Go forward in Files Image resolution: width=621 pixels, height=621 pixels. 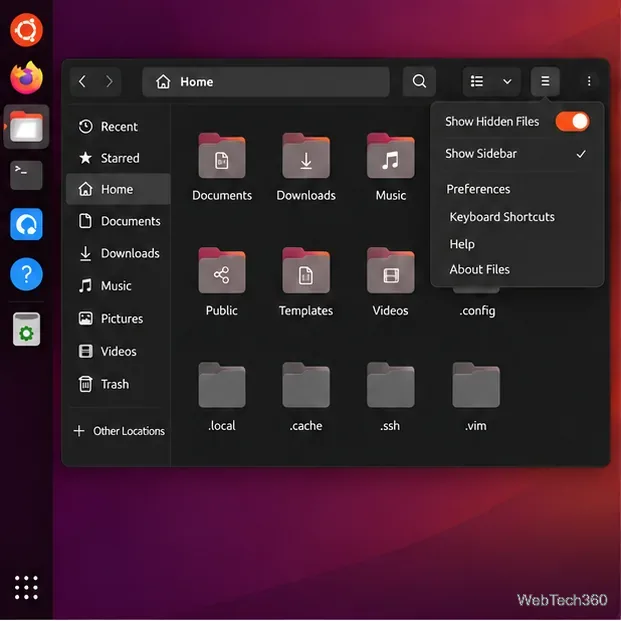coord(109,82)
